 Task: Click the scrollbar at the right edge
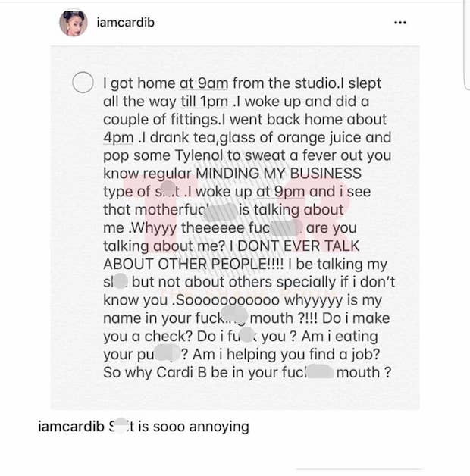(x=467, y=45)
